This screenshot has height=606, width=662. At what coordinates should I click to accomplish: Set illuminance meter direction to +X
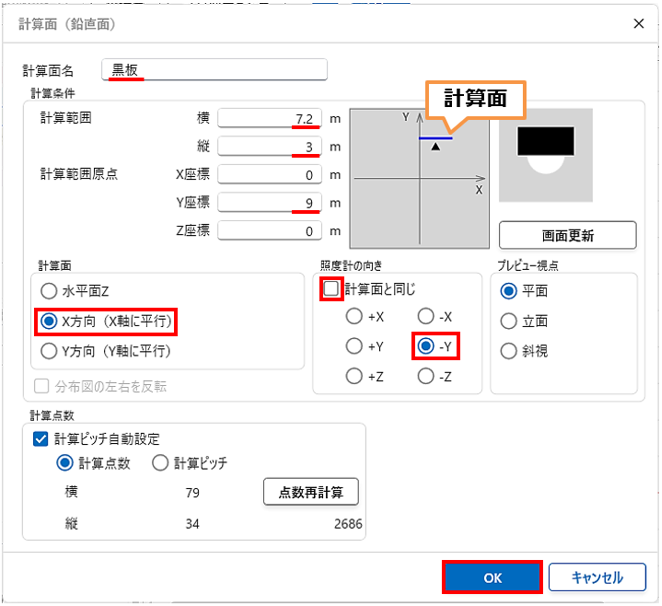(353, 317)
